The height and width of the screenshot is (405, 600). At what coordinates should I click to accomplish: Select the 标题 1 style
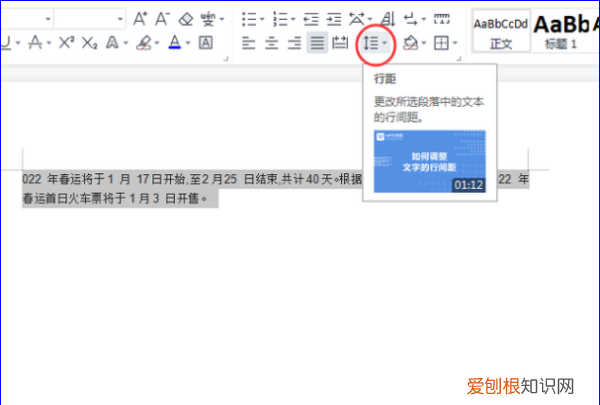561,31
